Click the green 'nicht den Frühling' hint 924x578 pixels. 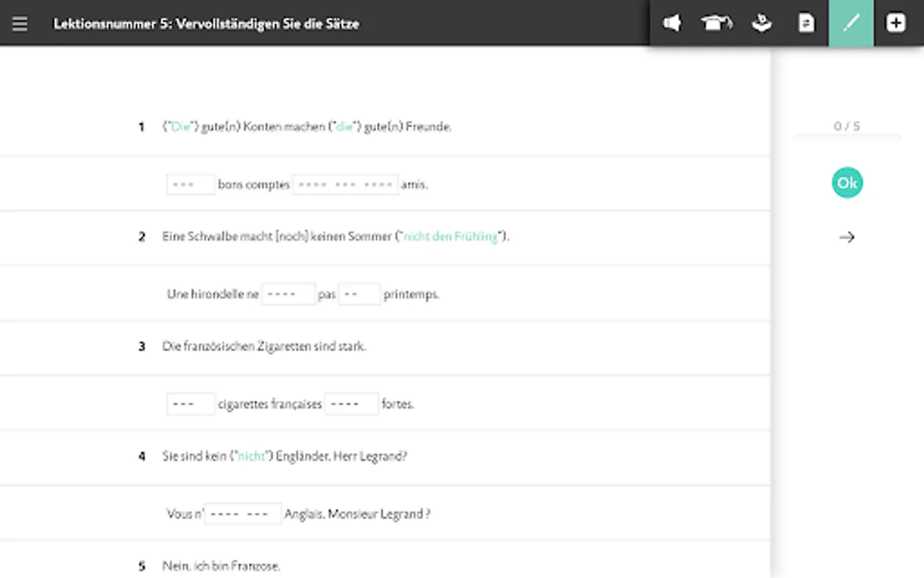(450, 236)
